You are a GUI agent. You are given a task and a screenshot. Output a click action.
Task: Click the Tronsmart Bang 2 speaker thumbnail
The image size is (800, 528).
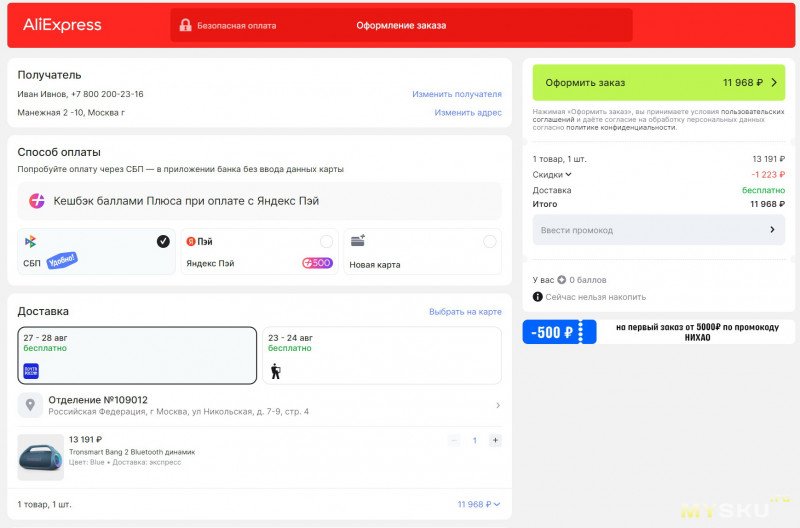[x=40, y=457]
